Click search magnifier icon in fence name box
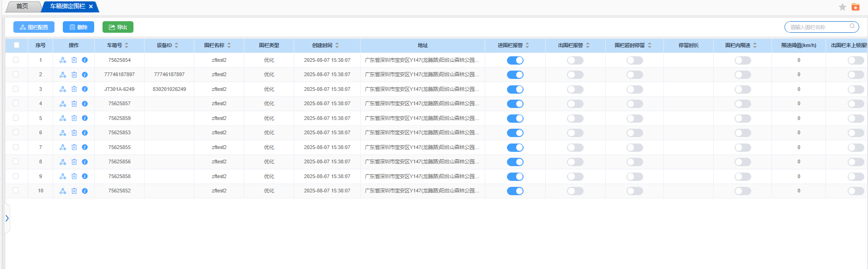The width and height of the screenshot is (868, 269). 852,26
